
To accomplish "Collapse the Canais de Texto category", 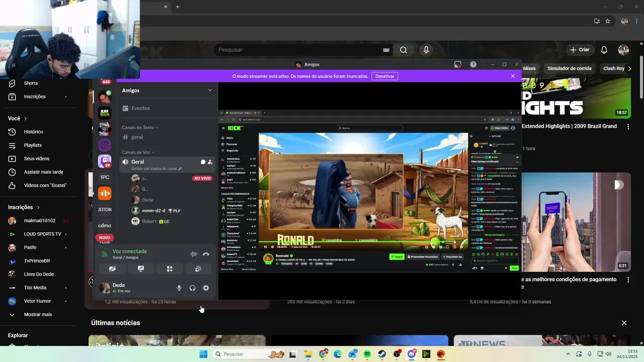I will (x=140, y=128).
